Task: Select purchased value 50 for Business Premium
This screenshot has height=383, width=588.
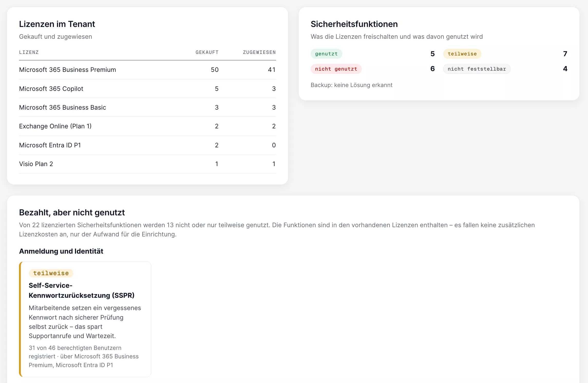Action: point(215,70)
